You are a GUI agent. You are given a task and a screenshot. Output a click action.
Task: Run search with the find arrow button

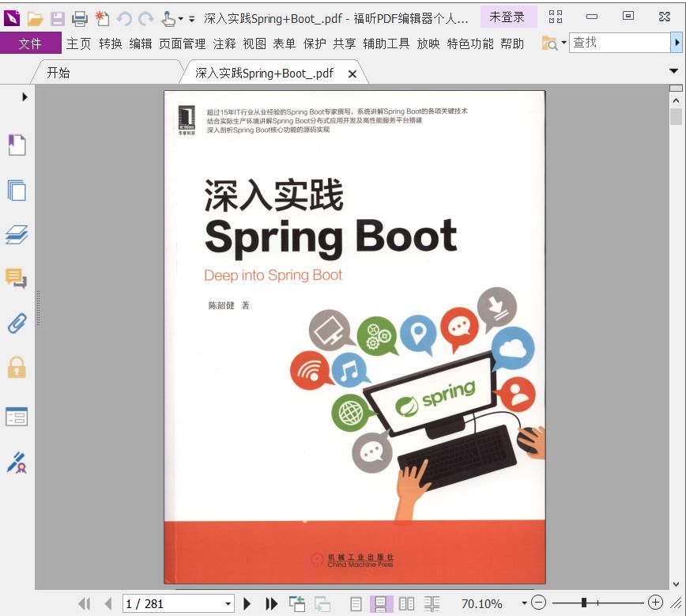(x=677, y=43)
